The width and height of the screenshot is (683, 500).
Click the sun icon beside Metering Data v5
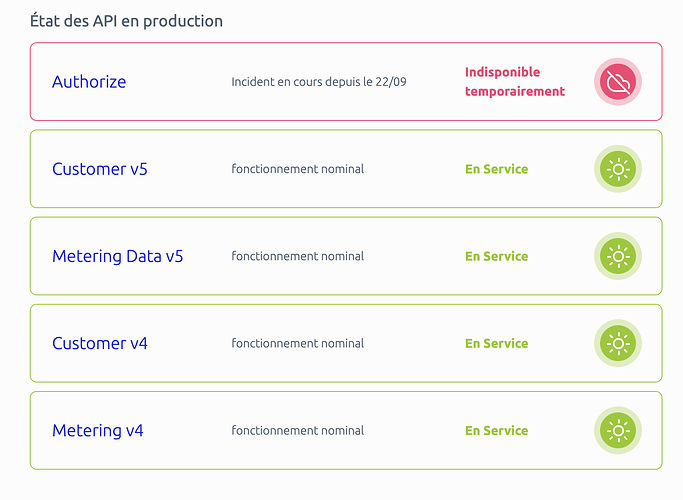(x=618, y=256)
